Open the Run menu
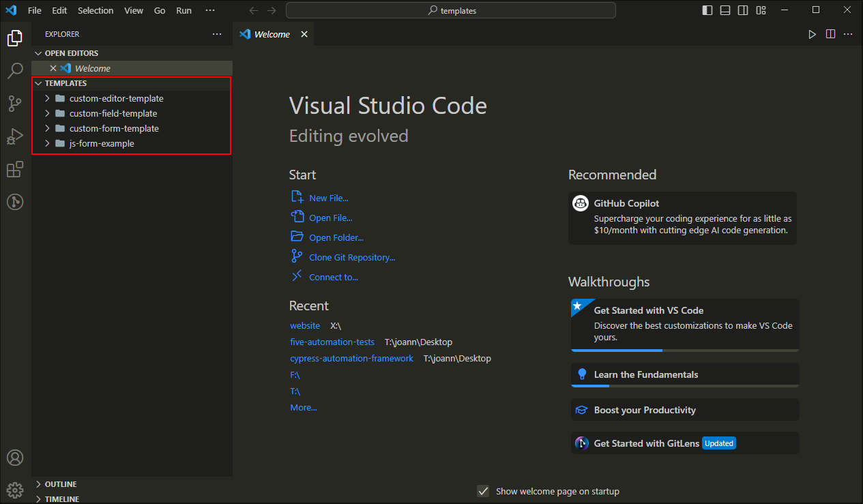The height and width of the screenshot is (504, 863). point(184,10)
